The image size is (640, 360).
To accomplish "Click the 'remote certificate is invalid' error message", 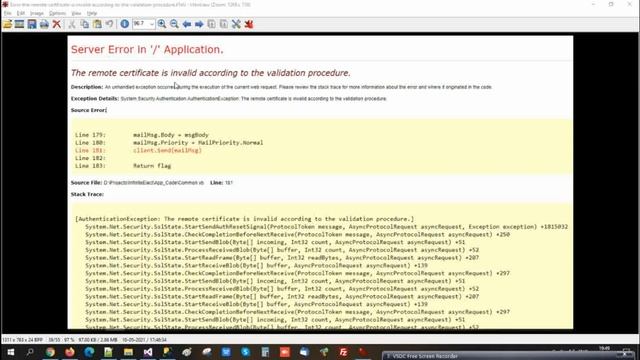I will (211, 73).
